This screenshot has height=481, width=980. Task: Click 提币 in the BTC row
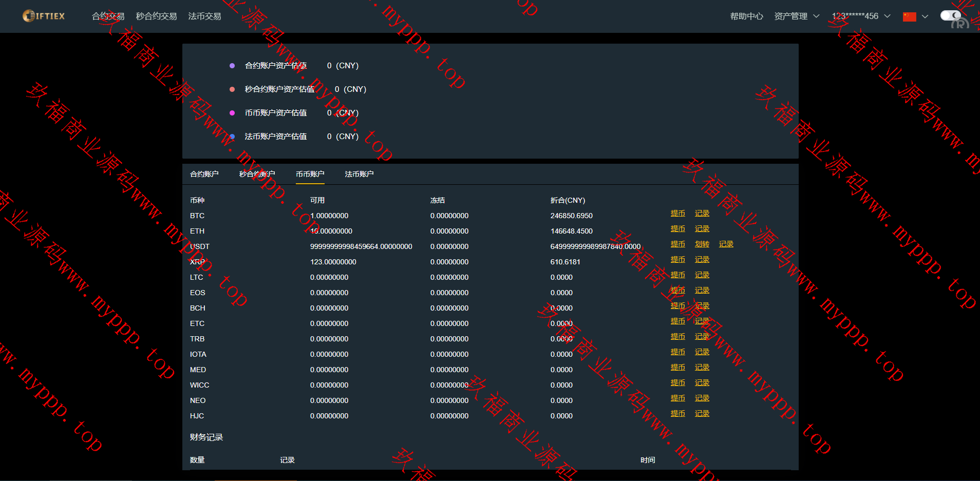pyautogui.click(x=677, y=214)
